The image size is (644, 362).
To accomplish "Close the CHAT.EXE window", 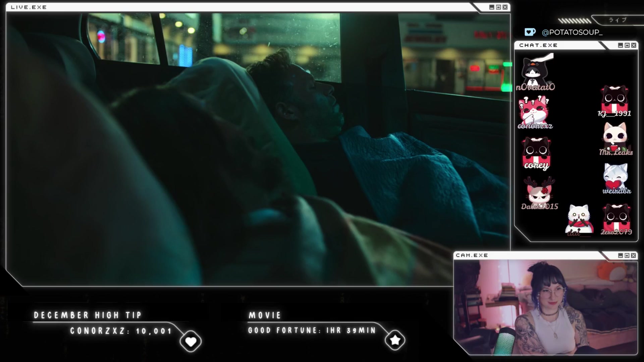I will pos(634,45).
